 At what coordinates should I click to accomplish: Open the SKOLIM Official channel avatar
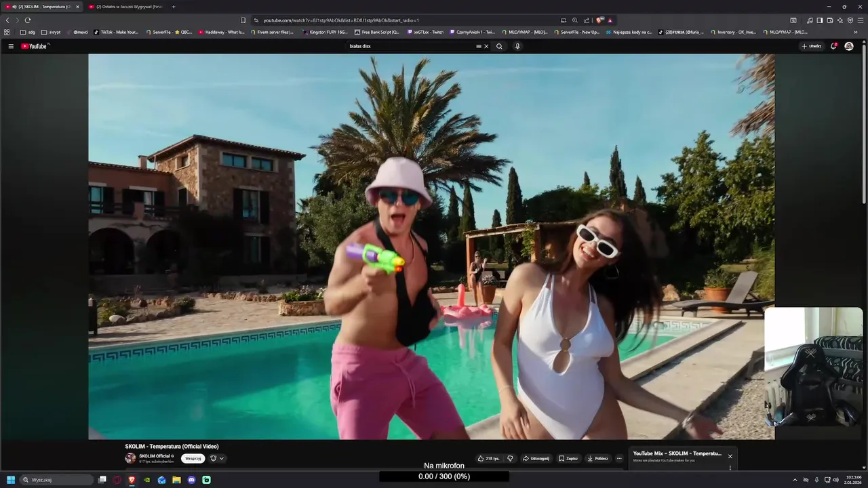click(x=130, y=458)
